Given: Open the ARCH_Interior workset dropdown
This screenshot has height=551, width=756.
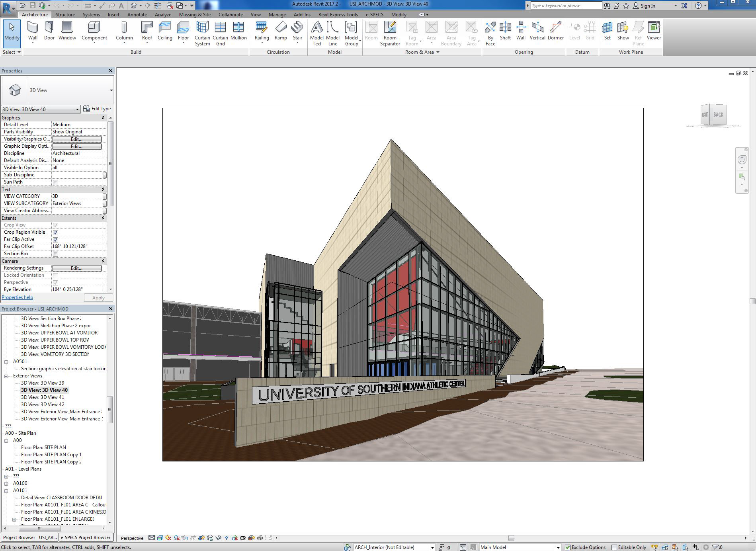Looking at the screenshot, I should tap(432, 547).
